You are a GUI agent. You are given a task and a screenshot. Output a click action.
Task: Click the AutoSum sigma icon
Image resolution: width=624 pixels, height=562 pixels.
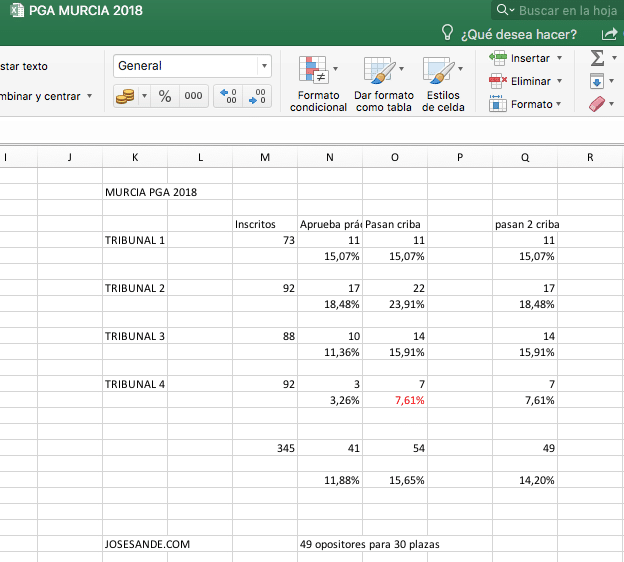[x=597, y=58]
